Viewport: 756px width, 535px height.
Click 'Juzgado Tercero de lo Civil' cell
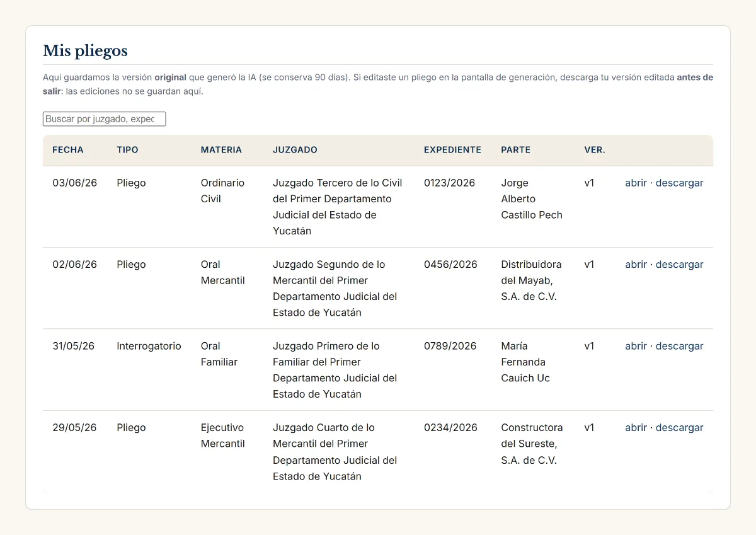coord(338,207)
